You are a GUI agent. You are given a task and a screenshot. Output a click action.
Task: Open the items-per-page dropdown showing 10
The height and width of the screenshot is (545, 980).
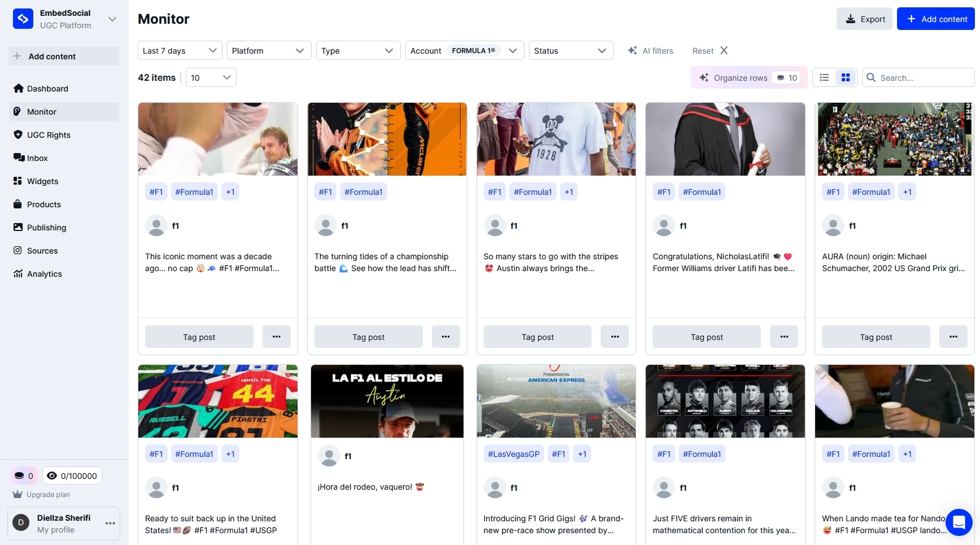point(210,77)
